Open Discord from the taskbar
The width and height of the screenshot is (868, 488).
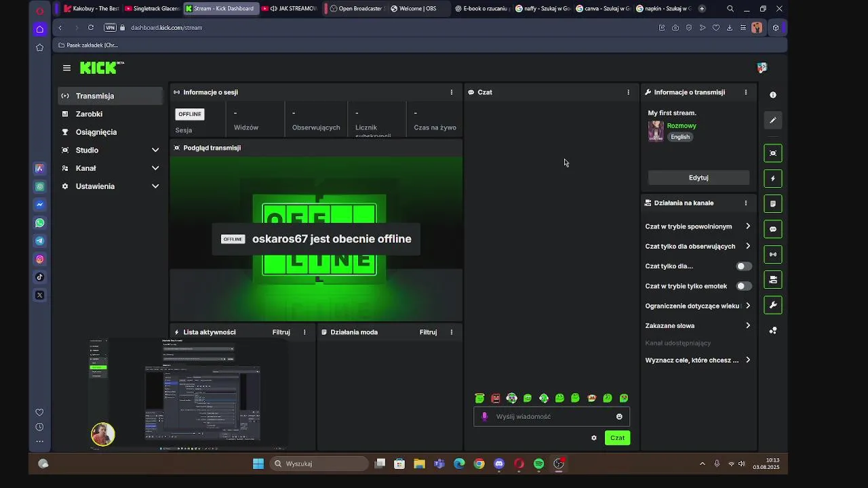(x=499, y=464)
